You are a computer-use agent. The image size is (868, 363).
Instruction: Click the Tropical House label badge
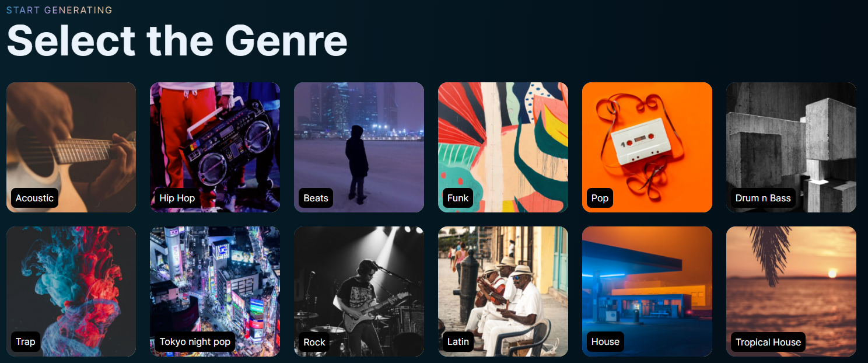pyautogui.click(x=768, y=342)
